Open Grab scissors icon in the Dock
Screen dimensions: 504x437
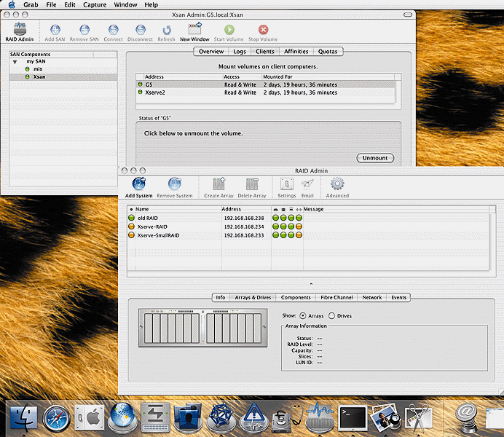(419, 418)
